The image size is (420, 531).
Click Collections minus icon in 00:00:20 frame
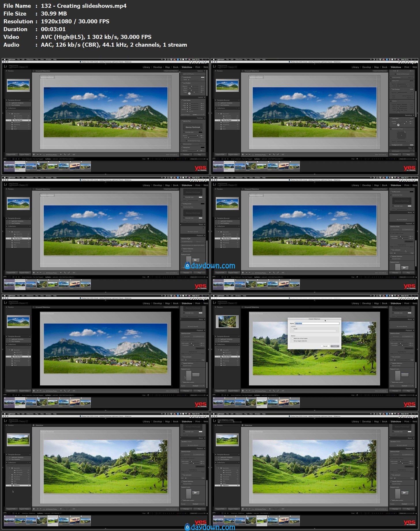click(27, 108)
